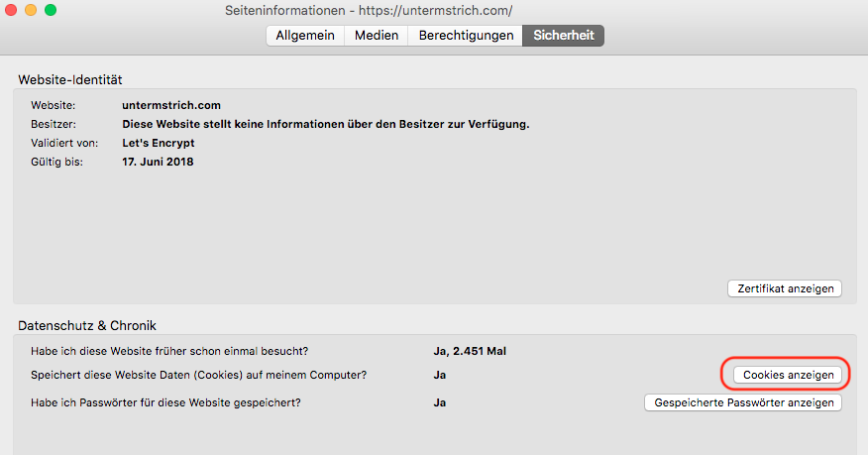Viewport: 868px width, 455px height.
Task: Click the visit count "Ja, 2.451 Mal"
Action: pyautogui.click(x=470, y=351)
